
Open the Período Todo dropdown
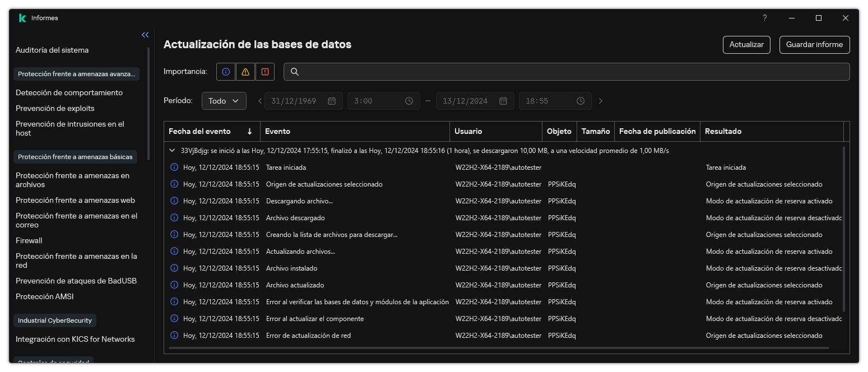pyautogui.click(x=224, y=101)
